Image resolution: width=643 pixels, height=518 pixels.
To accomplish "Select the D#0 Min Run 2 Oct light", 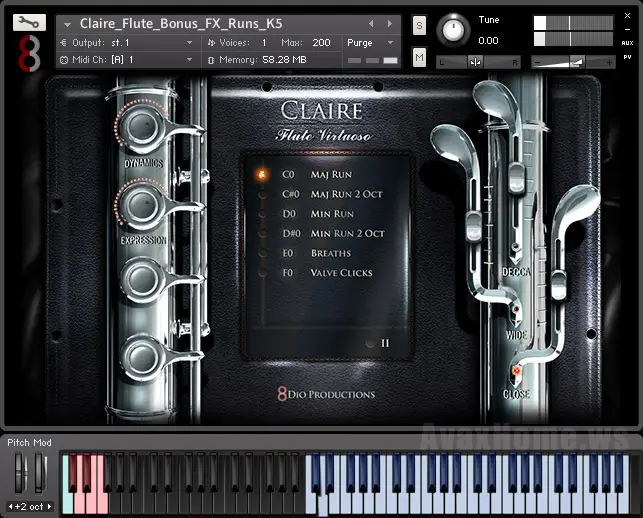I will coord(262,234).
